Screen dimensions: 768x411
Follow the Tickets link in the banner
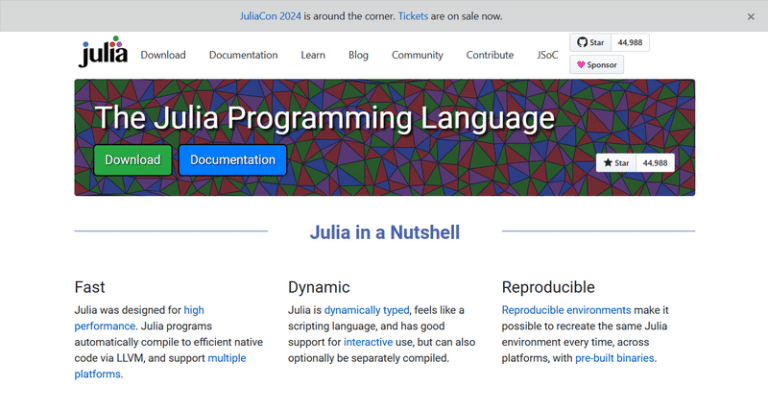(x=413, y=16)
